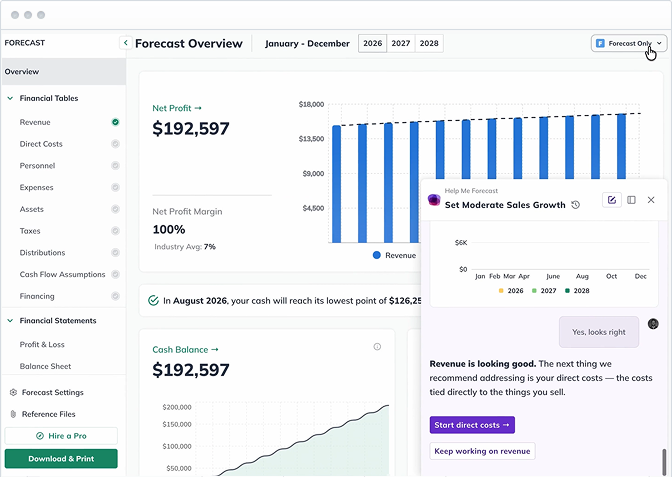672x483 pixels.
Task: Open the Balance Sheet statement
Action: click(45, 366)
